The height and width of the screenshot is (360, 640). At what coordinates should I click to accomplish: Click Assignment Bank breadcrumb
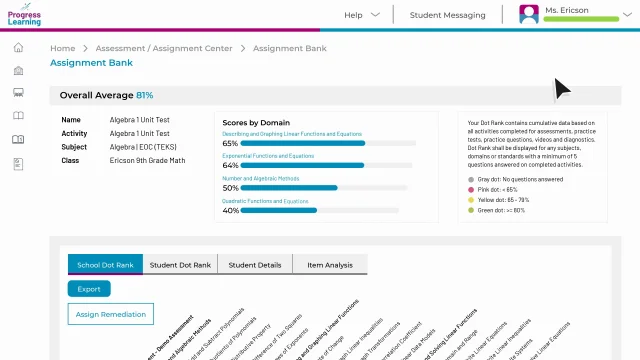[x=289, y=48]
